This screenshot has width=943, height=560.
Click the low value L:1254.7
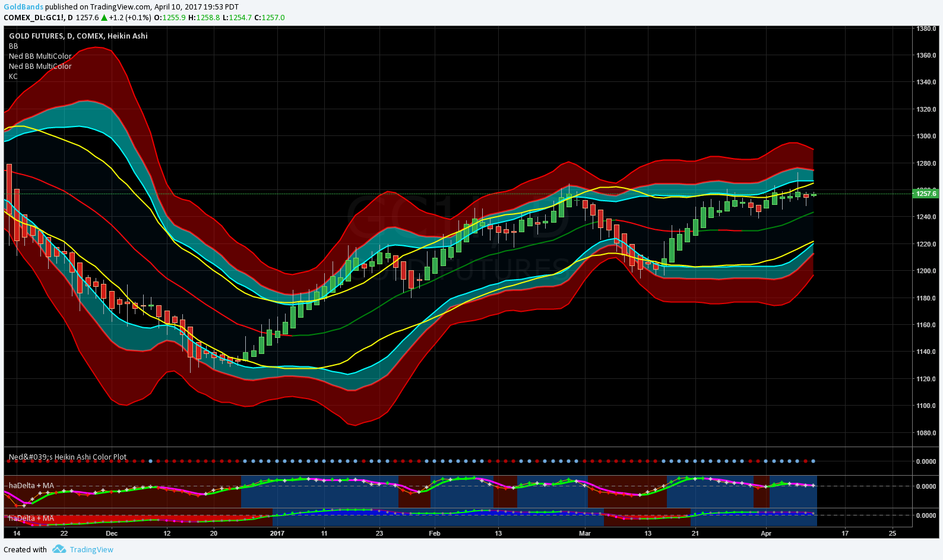coord(238,18)
